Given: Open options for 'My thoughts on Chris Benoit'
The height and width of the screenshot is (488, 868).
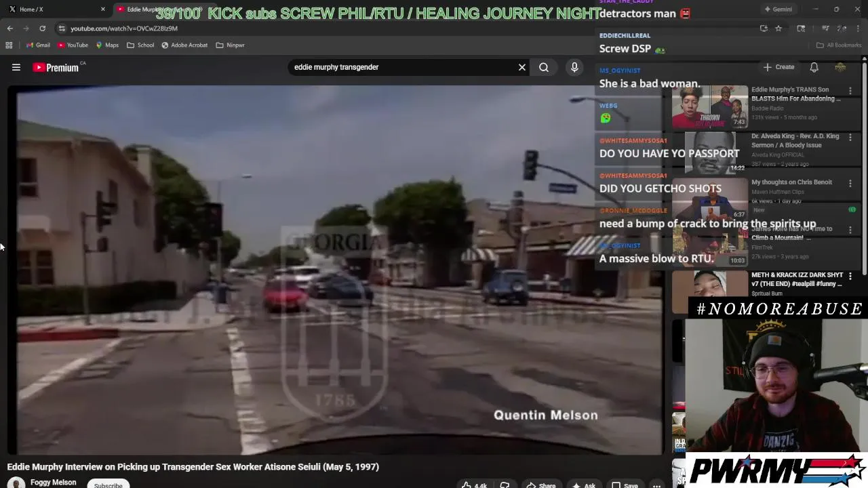Looking at the screenshot, I should [850, 184].
